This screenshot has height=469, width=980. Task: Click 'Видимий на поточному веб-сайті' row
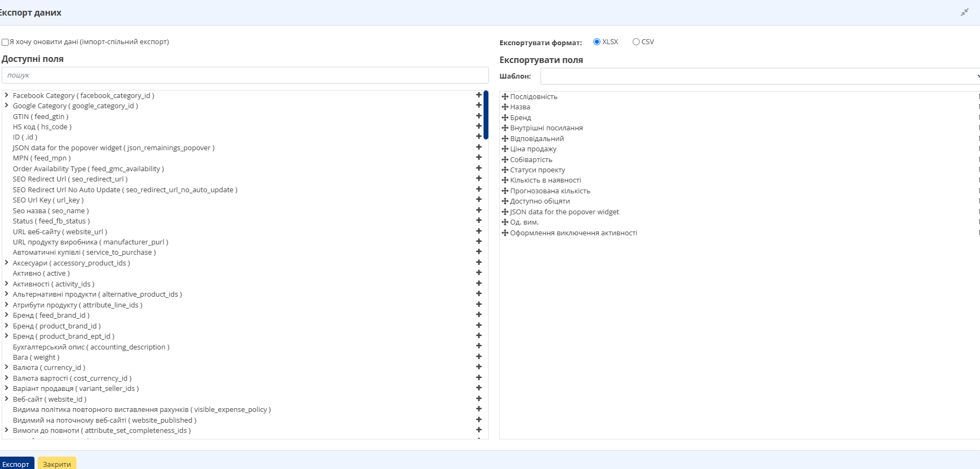point(104,420)
